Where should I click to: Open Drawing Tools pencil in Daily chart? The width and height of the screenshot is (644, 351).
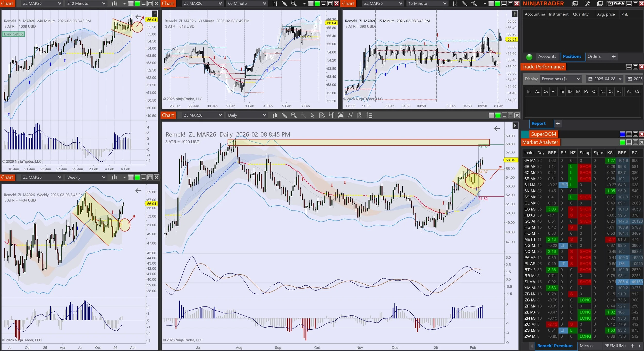pos(284,115)
